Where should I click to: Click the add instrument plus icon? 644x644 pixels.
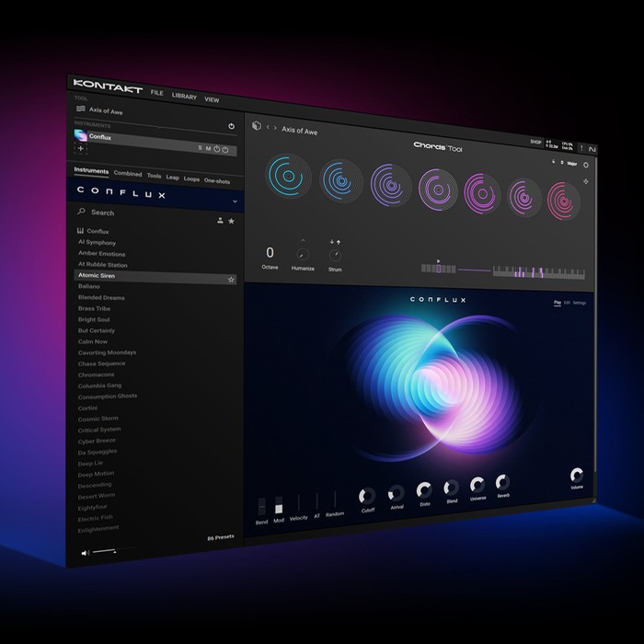tap(81, 148)
